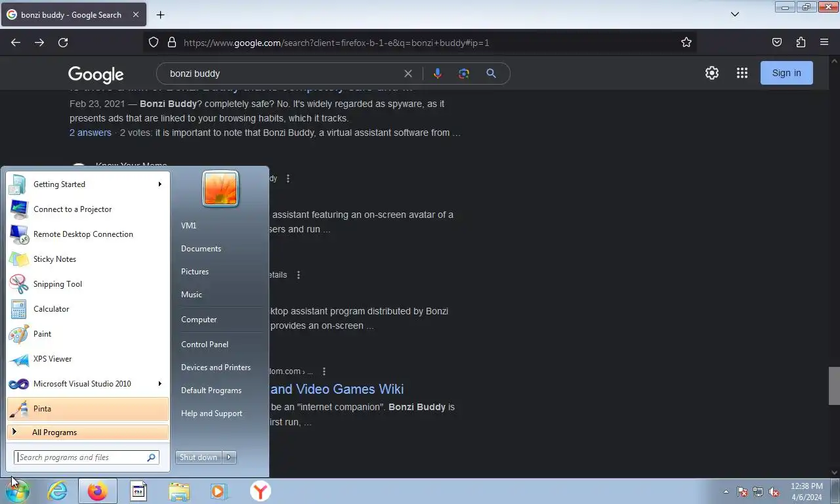Viewport: 840px width, 504px height.
Task: Click the Action Center flag icon
Action: tap(742, 492)
